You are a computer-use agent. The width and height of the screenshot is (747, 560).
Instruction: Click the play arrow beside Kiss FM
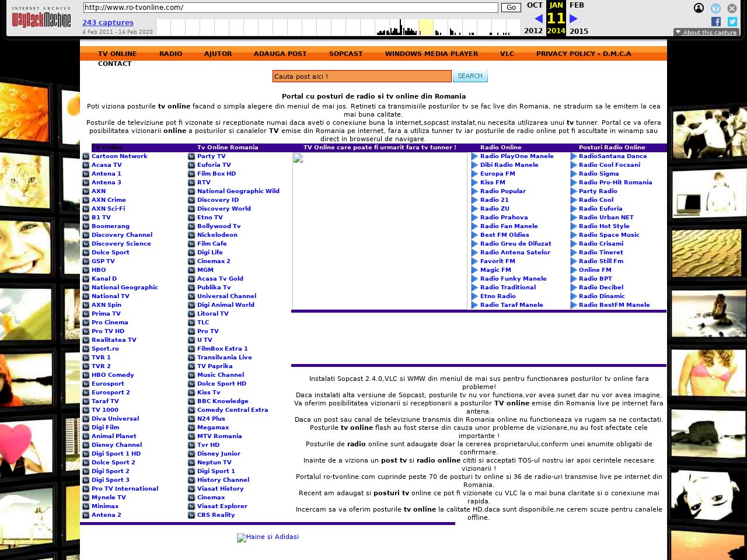click(474, 183)
